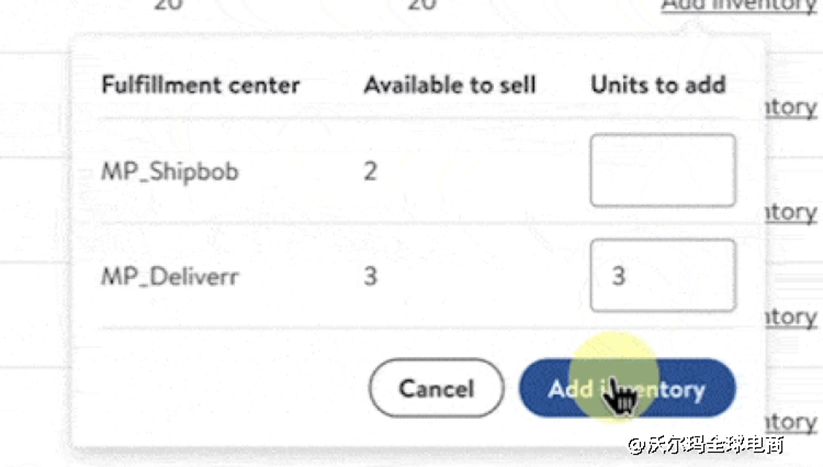Open the Add inventory link above the dialog
Image resolution: width=823 pixels, height=467 pixels.
pos(738,6)
